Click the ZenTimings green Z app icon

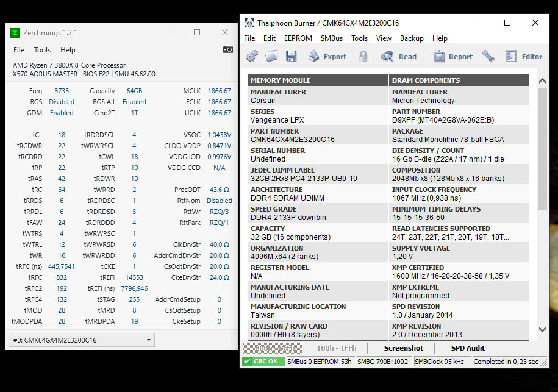pos(15,33)
